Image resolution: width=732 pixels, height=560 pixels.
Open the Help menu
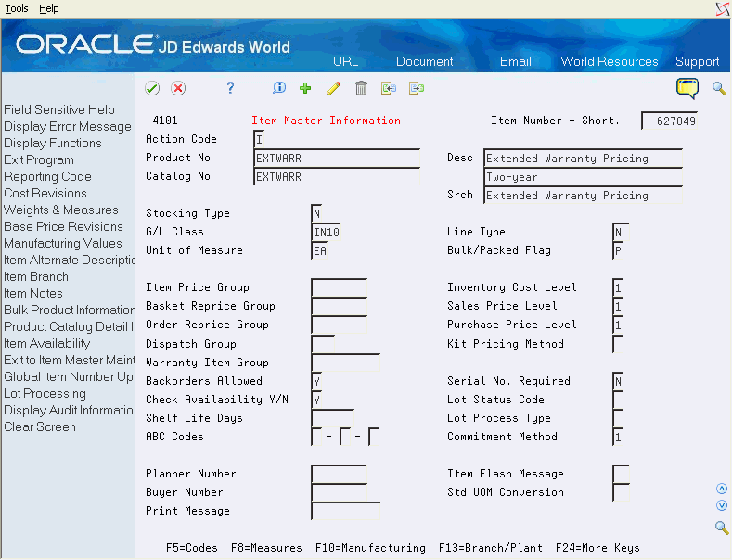coord(49,8)
